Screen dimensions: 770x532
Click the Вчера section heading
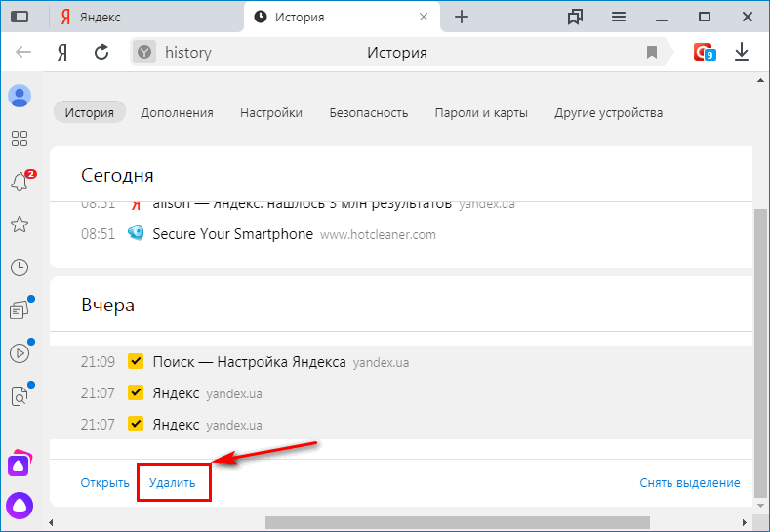pos(107,306)
